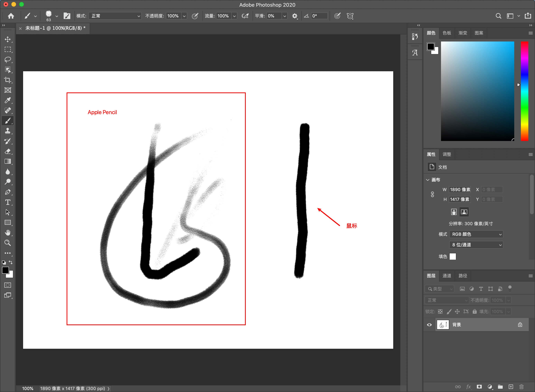Open brush settings panel icon
The image size is (535, 392).
click(67, 16)
